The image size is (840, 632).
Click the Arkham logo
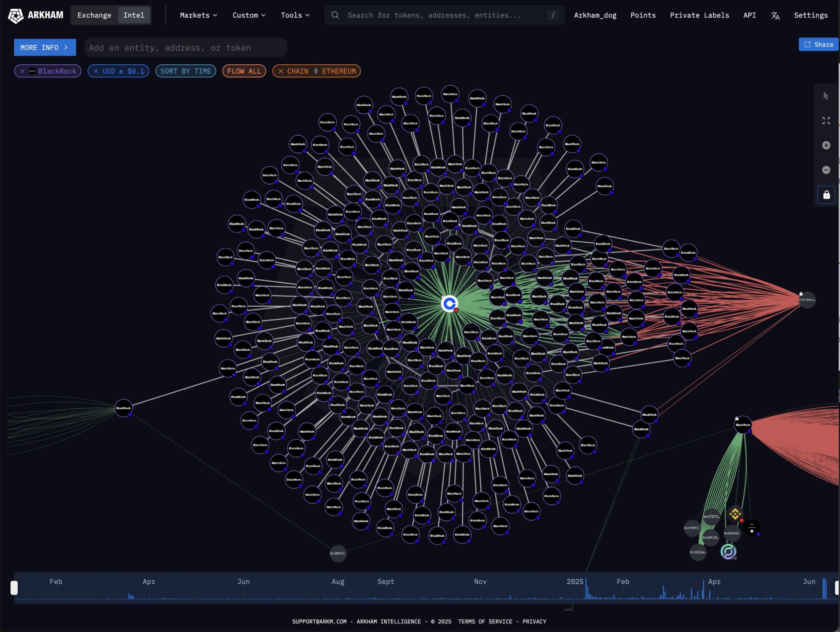click(36, 15)
